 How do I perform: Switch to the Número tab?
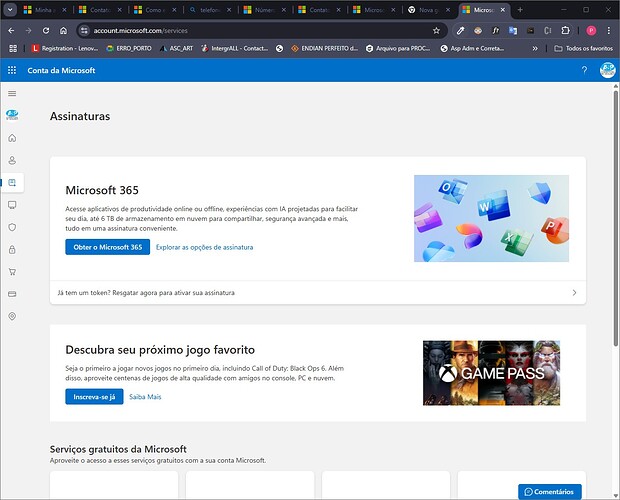[265, 10]
